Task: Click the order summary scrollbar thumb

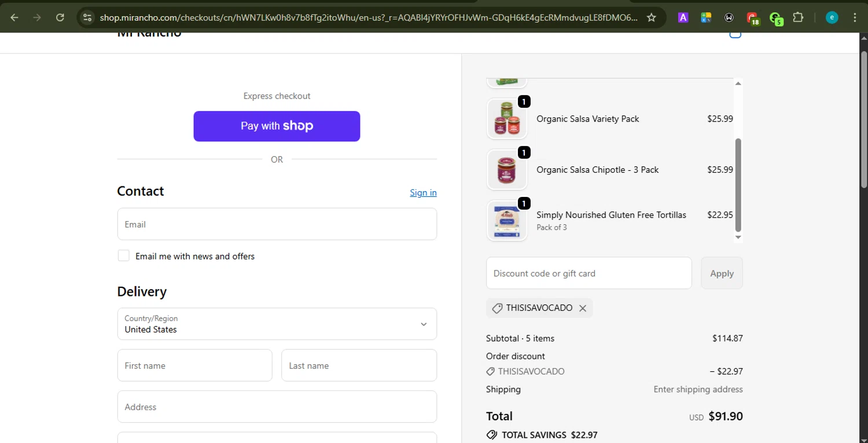Action: 738,185
